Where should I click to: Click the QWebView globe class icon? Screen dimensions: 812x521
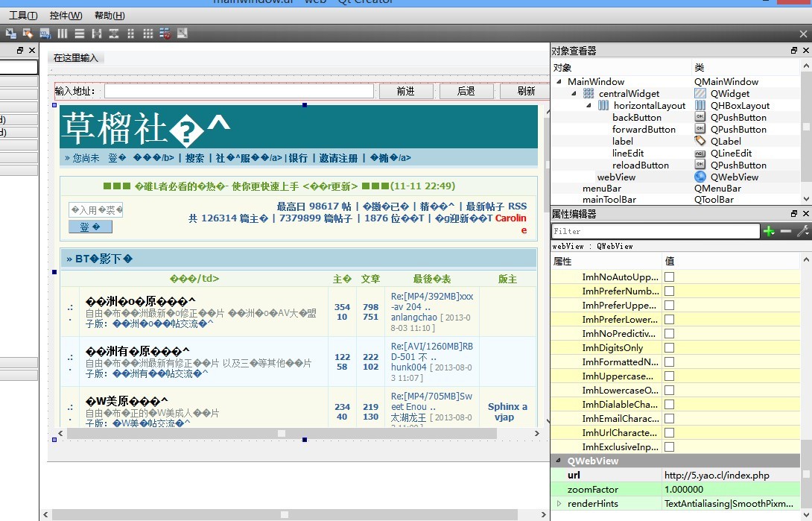[x=700, y=177]
